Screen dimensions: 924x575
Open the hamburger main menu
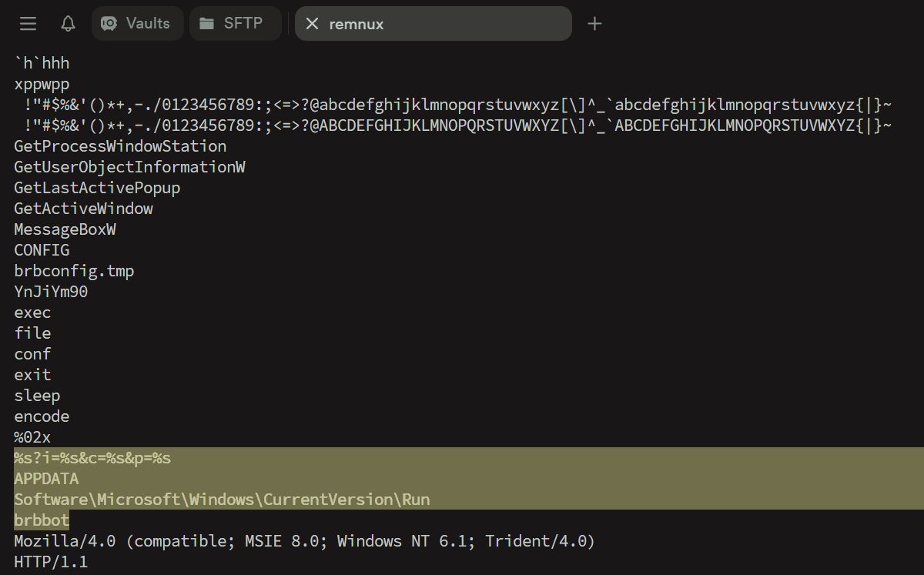click(28, 24)
